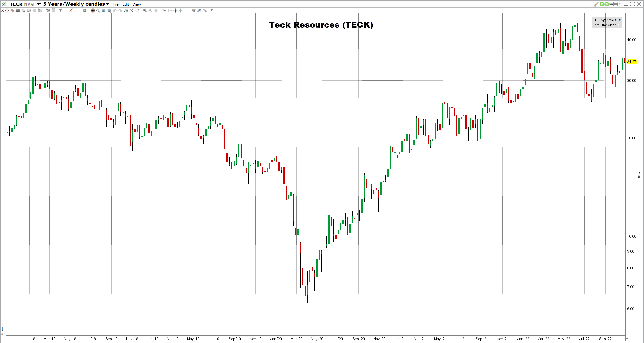Click the Jan '18 time axis label

[x=29, y=339]
